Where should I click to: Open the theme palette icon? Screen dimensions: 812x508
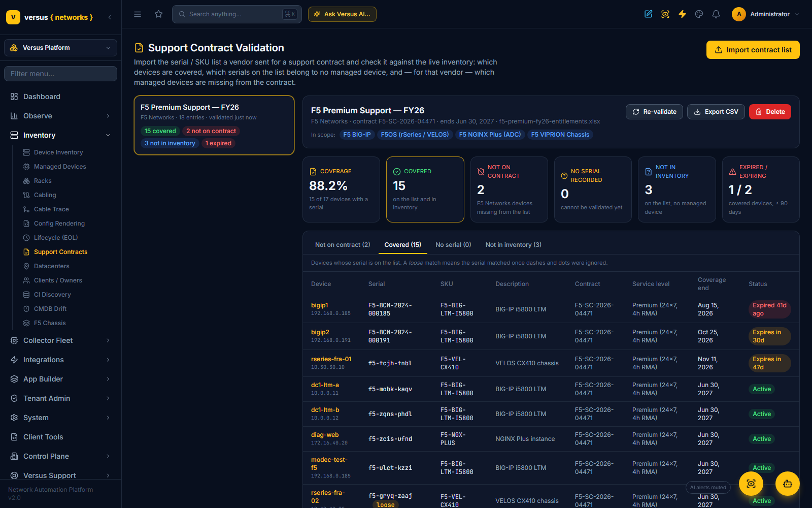click(699, 14)
